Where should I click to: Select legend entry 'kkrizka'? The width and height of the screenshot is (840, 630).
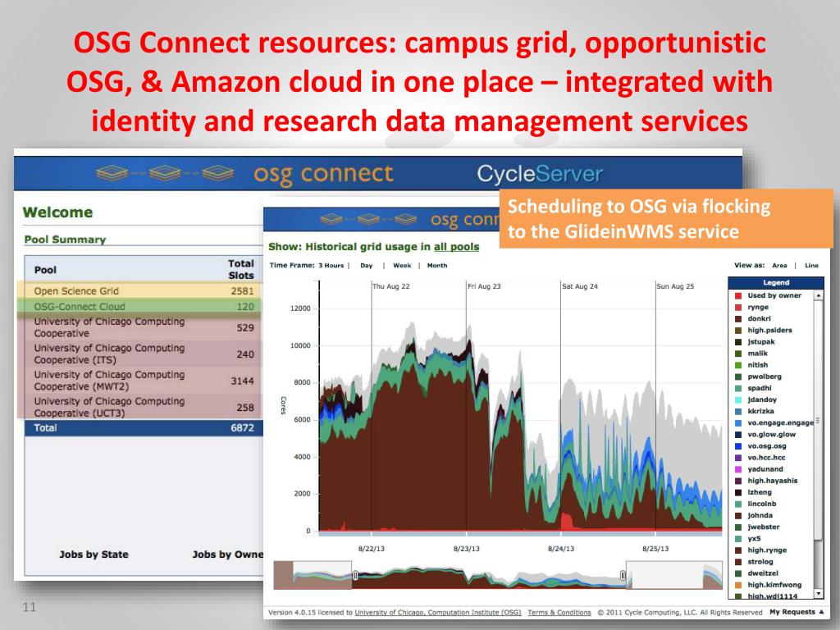click(x=760, y=412)
